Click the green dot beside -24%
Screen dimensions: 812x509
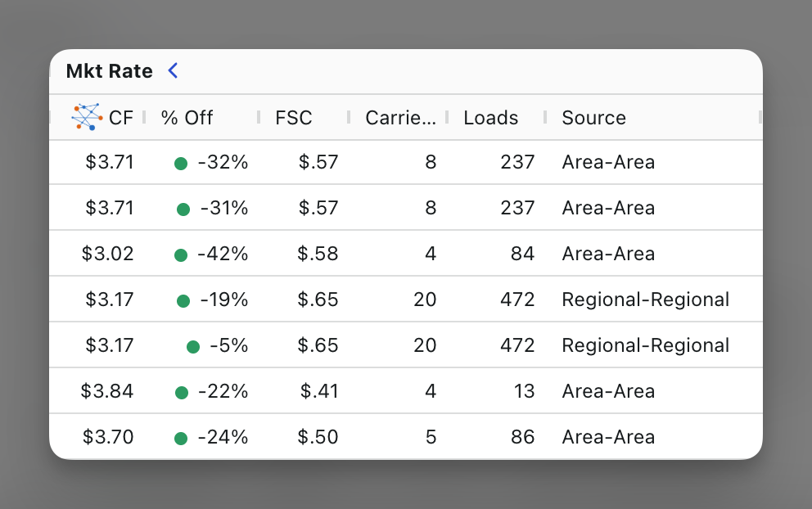tap(181, 439)
